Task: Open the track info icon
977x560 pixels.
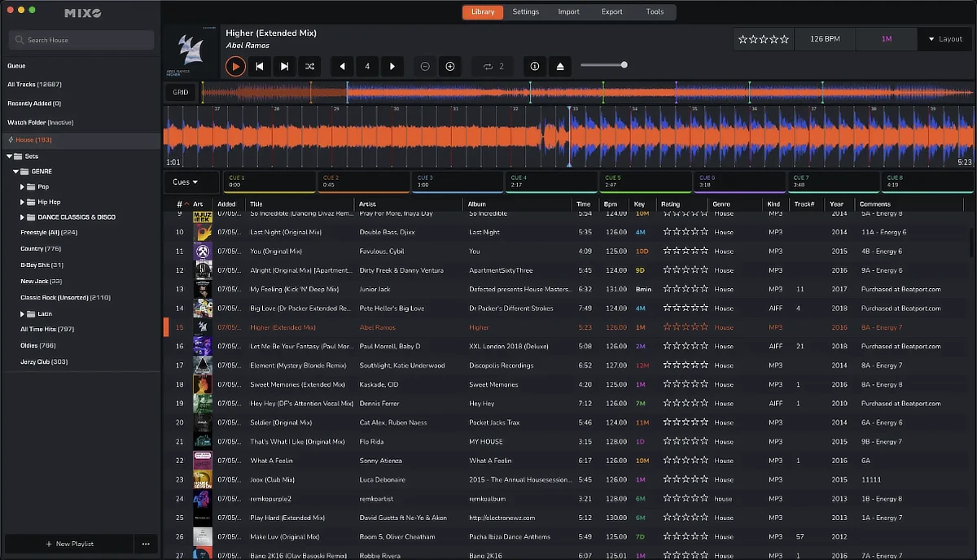Action: click(x=535, y=67)
